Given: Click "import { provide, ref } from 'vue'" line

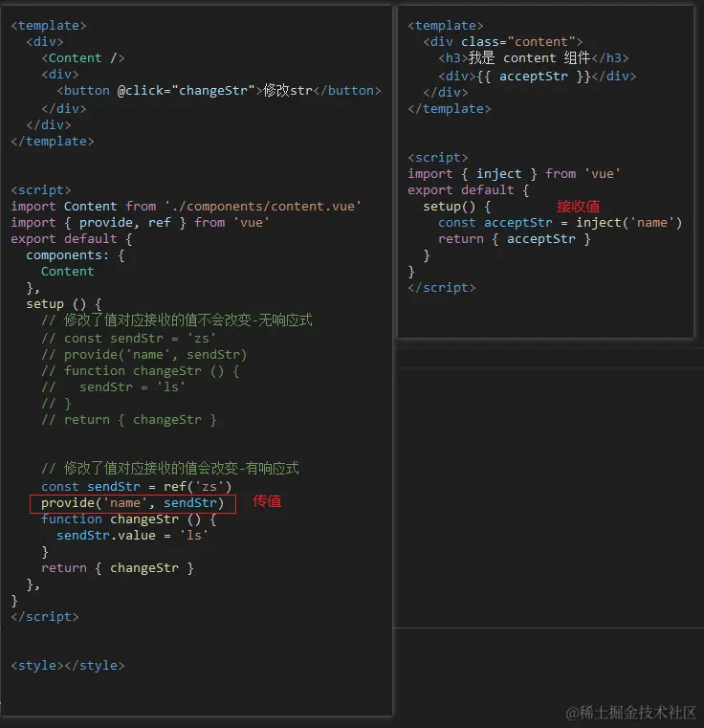Looking at the screenshot, I should 141,222.
